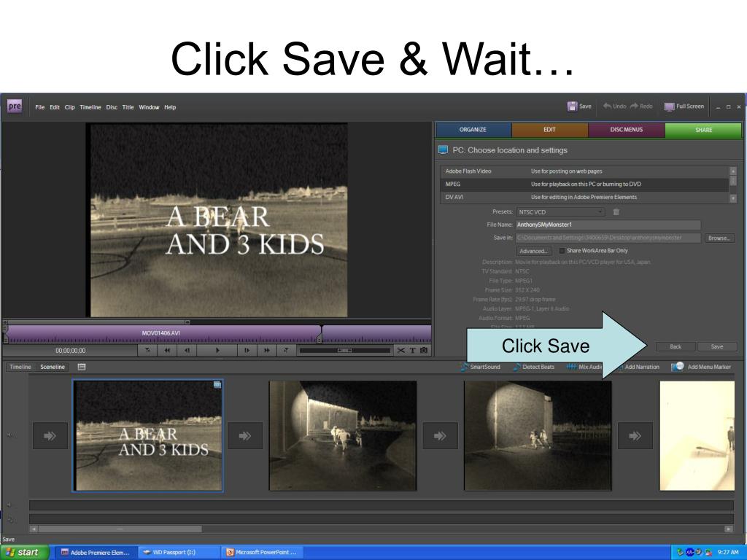Open the Title menu

click(128, 107)
